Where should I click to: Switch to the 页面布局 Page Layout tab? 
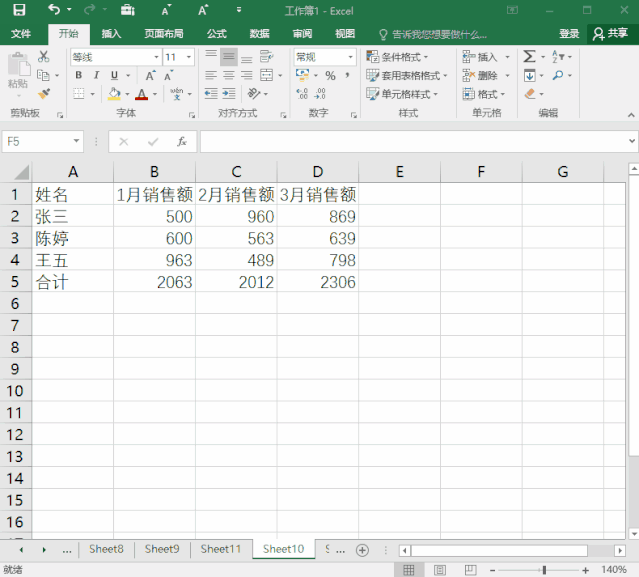[164, 34]
